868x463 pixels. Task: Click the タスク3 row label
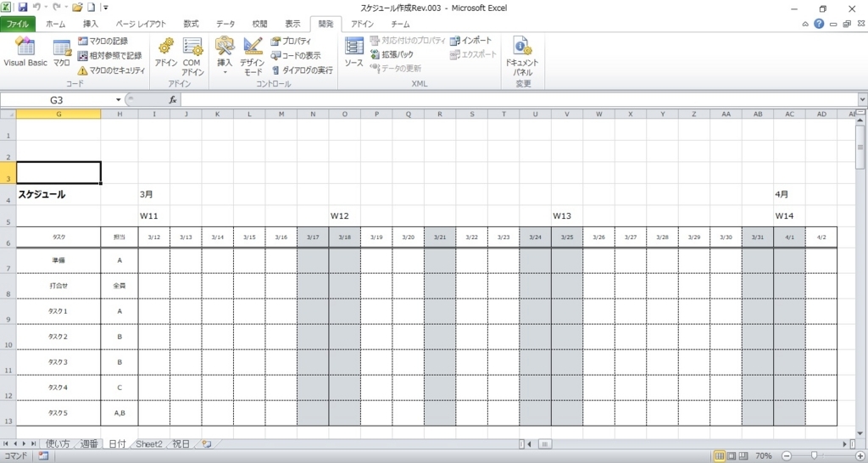58,362
